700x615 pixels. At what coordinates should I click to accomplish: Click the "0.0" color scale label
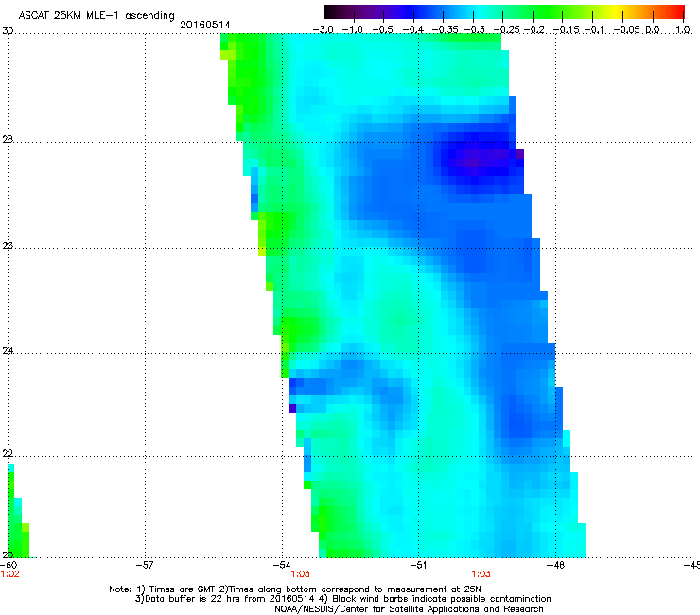click(x=653, y=30)
